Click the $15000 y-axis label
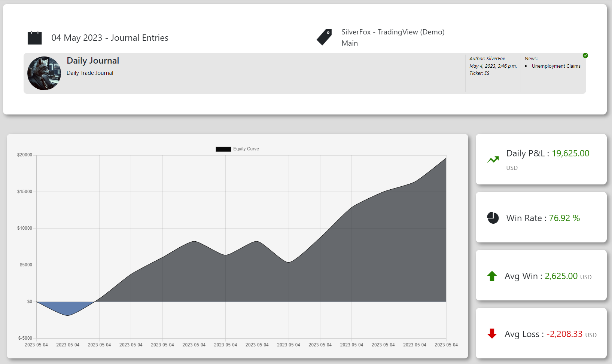The height and width of the screenshot is (364, 612). coord(25,192)
